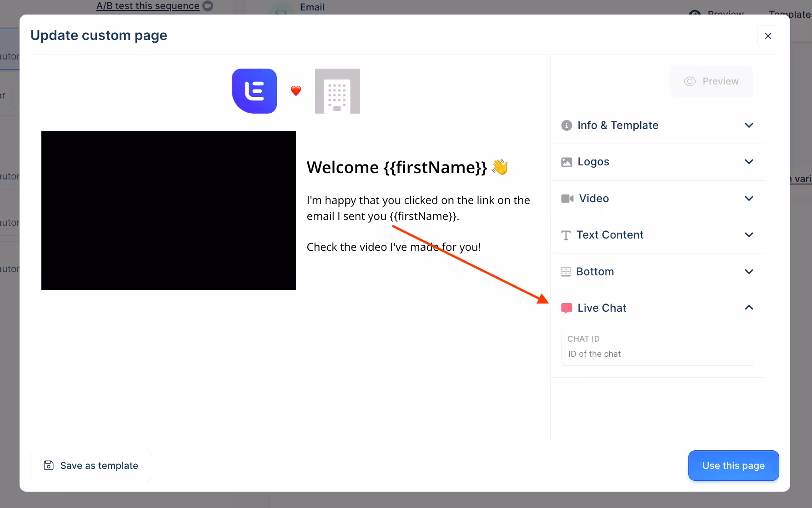The width and height of the screenshot is (812, 508).
Task: Click the grid icon beside Bottom
Action: pyautogui.click(x=566, y=272)
